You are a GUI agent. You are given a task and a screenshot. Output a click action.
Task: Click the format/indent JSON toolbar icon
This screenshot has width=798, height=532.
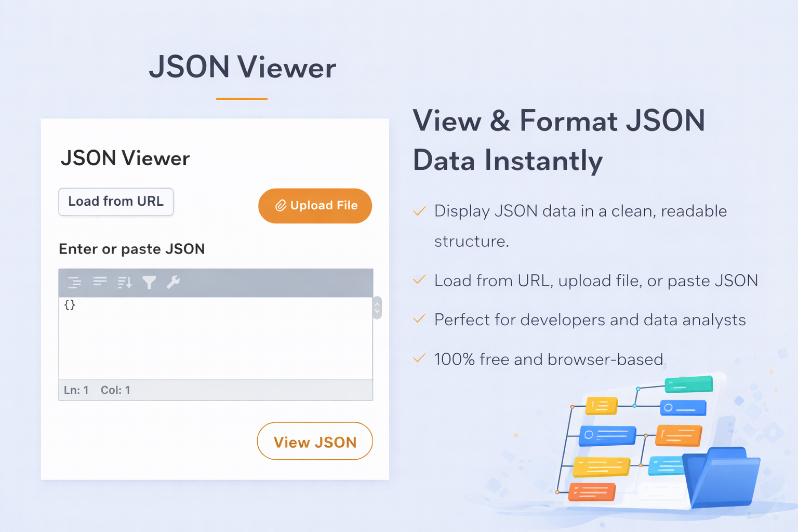pyautogui.click(x=75, y=282)
